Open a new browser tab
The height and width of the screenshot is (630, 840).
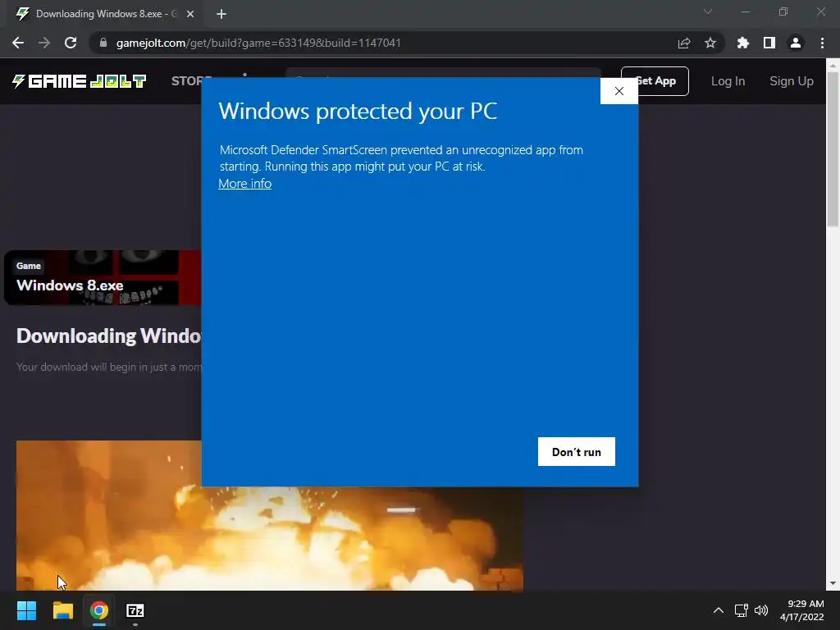point(221,14)
